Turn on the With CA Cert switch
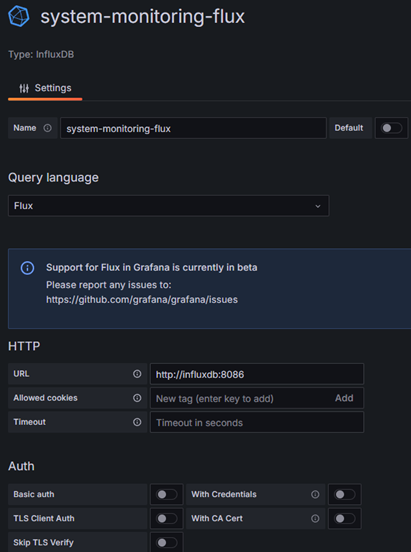 coord(344,519)
